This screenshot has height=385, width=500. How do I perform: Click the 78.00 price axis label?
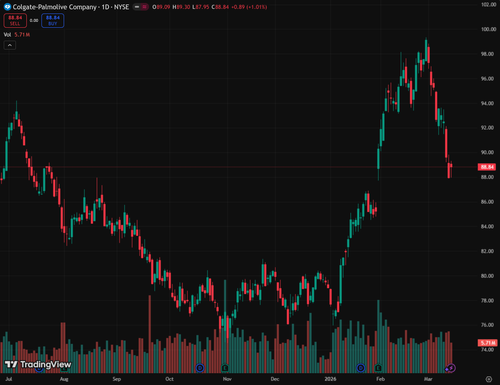point(487,300)
